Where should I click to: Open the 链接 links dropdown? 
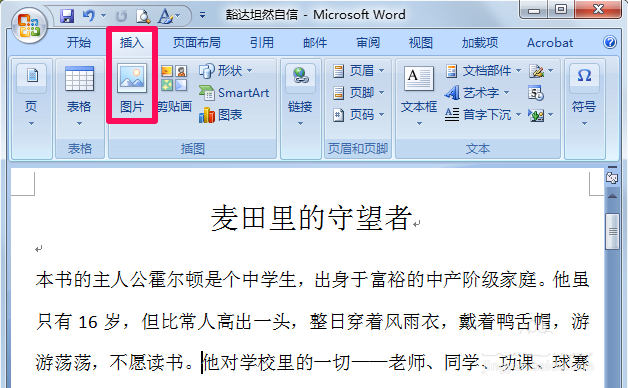click(x=300, y=95)
